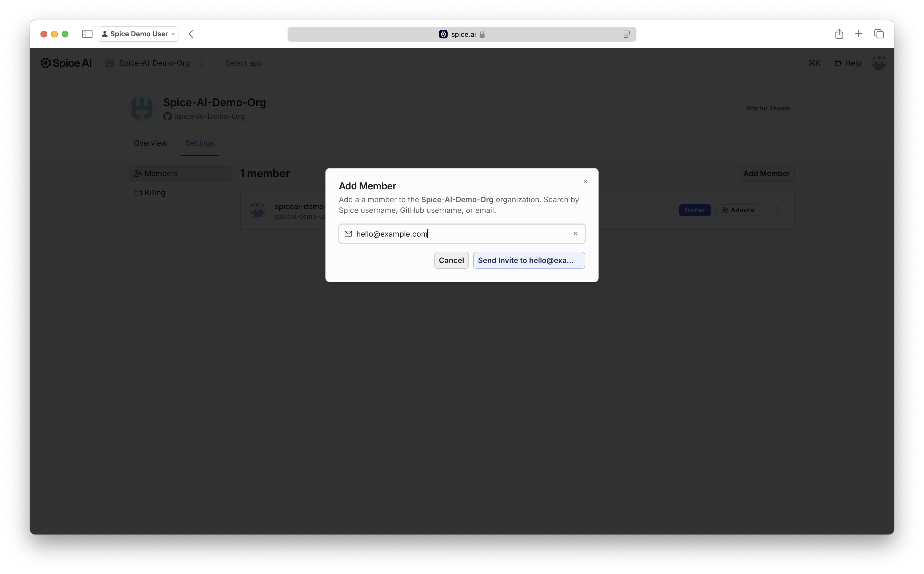Open the Billing settings section
This screenshot has height=574, width=924.
tap(155, 193)
